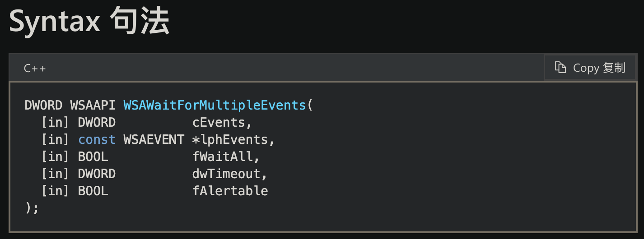The height and width of the screenshot is (239, 644).
Task: Click the cEvents parameter name
Action: (222, 123)
